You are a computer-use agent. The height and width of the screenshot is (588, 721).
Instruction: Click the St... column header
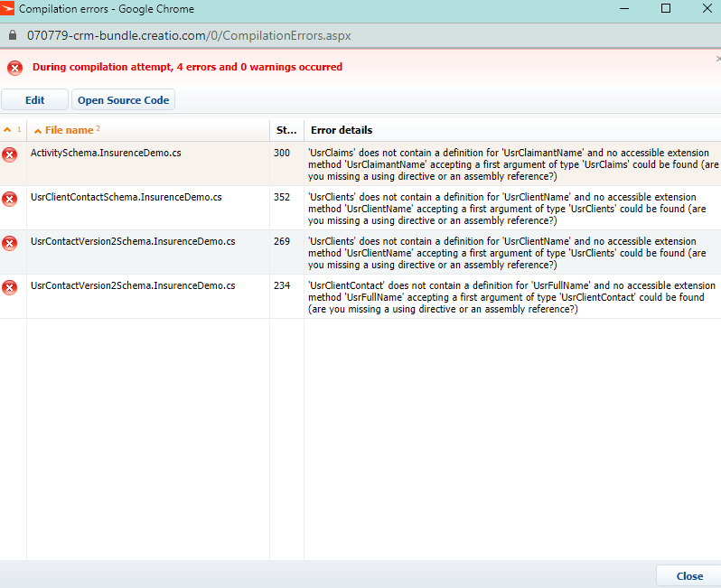286,130
